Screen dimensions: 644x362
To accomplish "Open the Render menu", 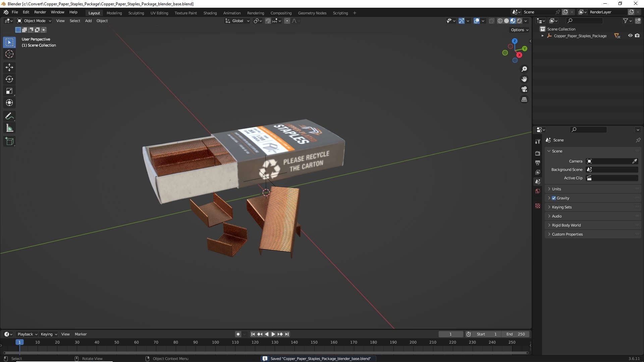I will pyautogui.click(x=40, y=12).
